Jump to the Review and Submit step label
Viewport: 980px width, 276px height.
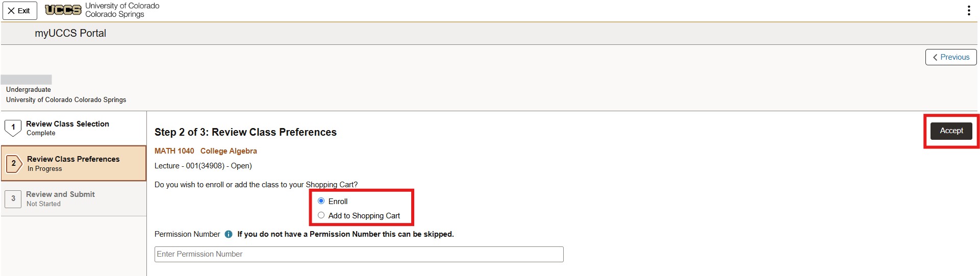(x=60, y=194)
